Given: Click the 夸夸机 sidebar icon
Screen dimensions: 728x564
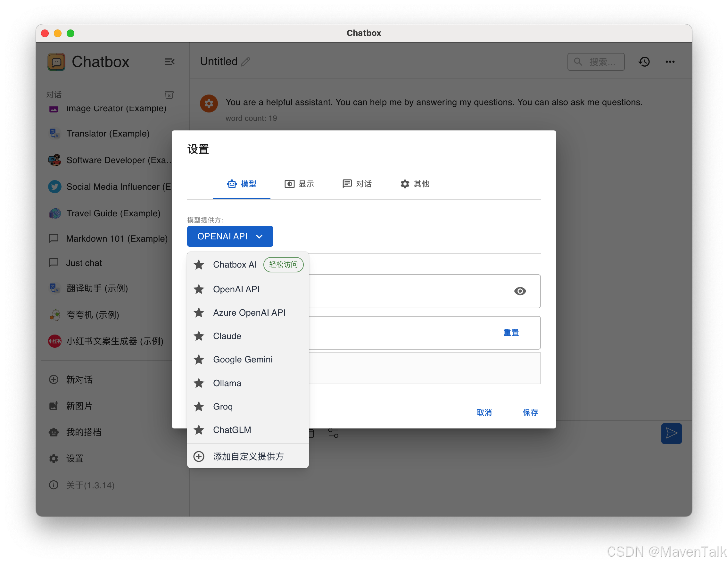Looking at the screenshot, I should (x=55, y=315).
